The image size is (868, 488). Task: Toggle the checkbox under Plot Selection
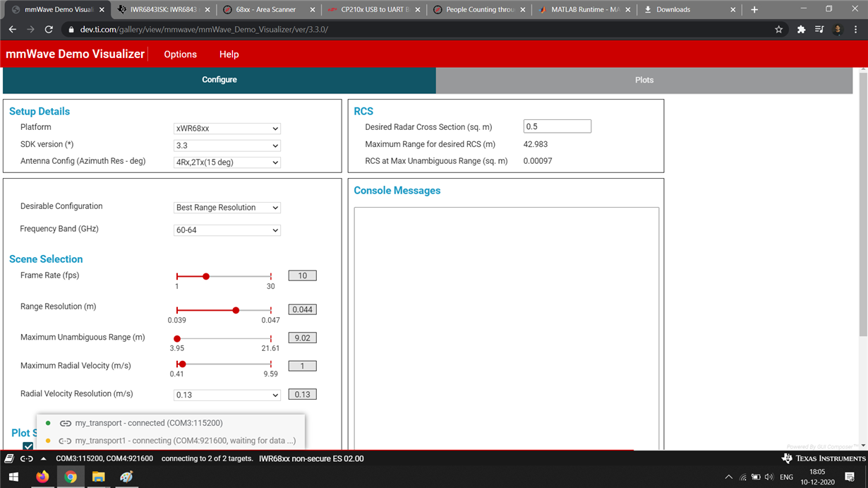(28, 446)
